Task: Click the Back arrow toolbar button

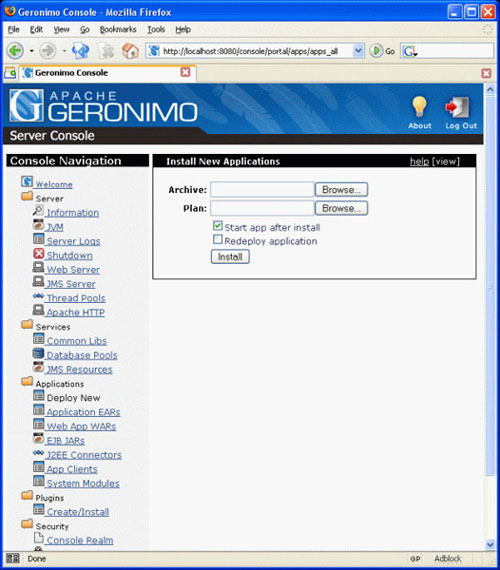Action: pyautogui.click(x=15, y=51)
